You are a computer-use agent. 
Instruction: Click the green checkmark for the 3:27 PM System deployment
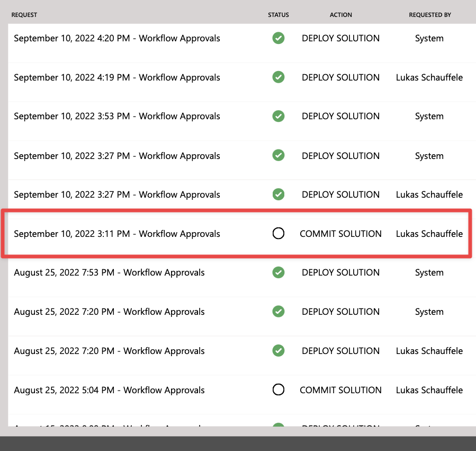pos(279,155)
